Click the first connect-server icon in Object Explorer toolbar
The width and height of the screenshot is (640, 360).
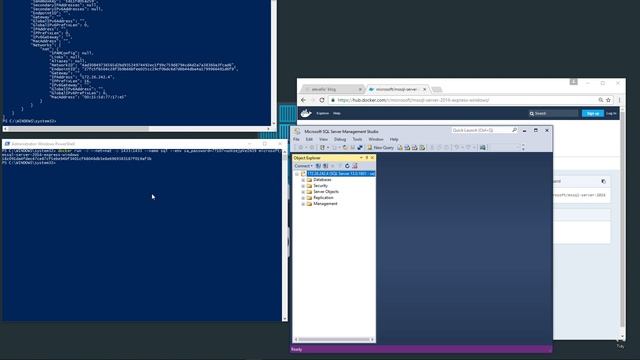[x=318, y=166]
